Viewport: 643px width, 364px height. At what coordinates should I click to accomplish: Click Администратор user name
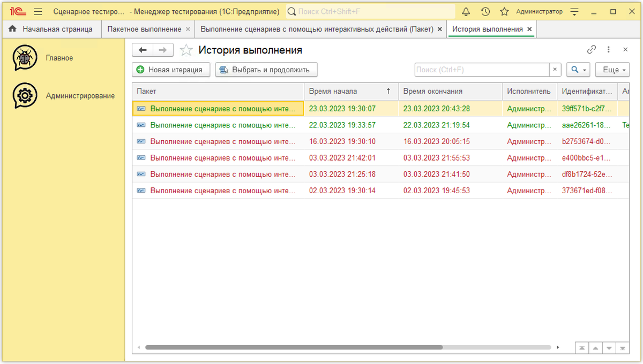click(539, 12)
